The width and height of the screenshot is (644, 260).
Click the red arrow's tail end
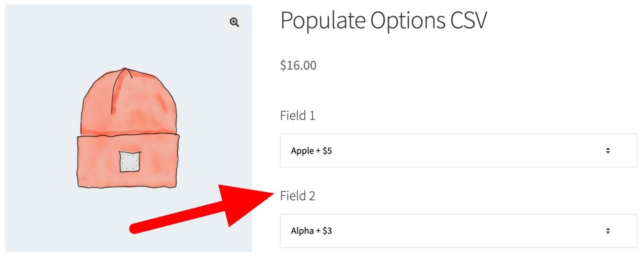coord(135,228)
